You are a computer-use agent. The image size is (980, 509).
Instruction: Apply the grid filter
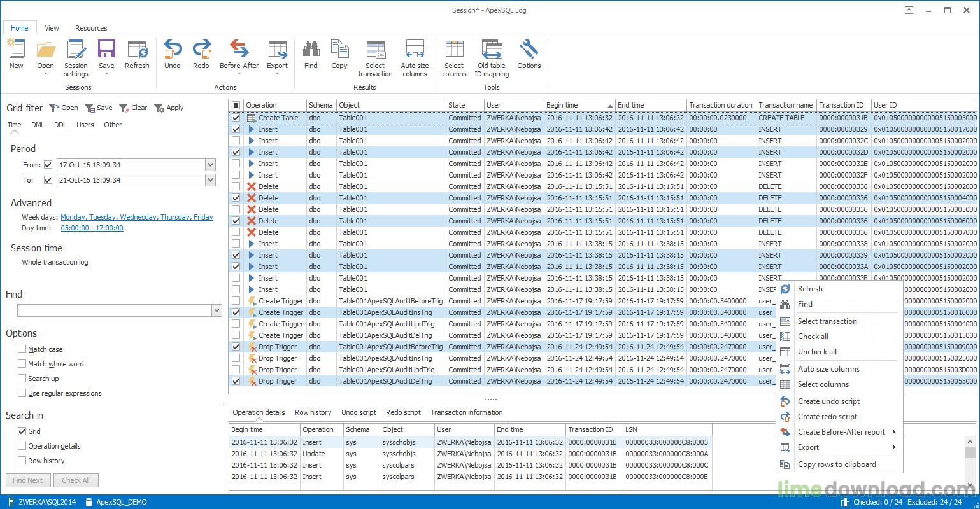coord(169,108)
